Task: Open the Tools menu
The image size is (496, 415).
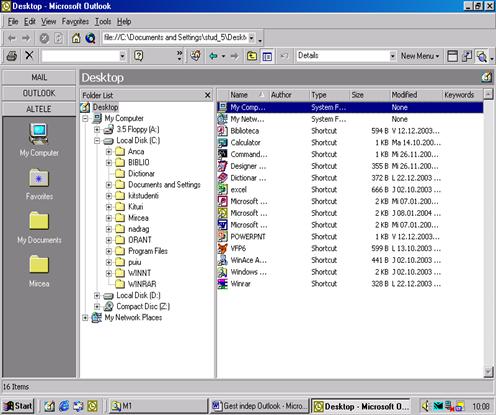Action: (103, 22)
